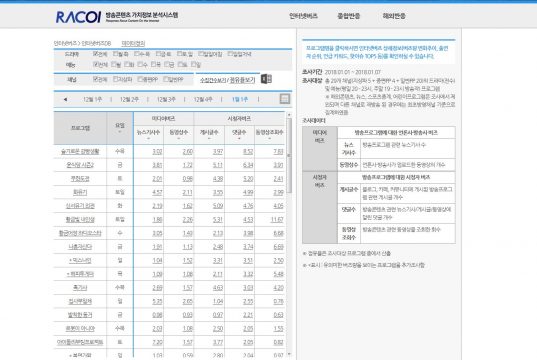Open the 해외반응 top menu
Viewport: 537px width, 360px height.
[x=394, y=16]
